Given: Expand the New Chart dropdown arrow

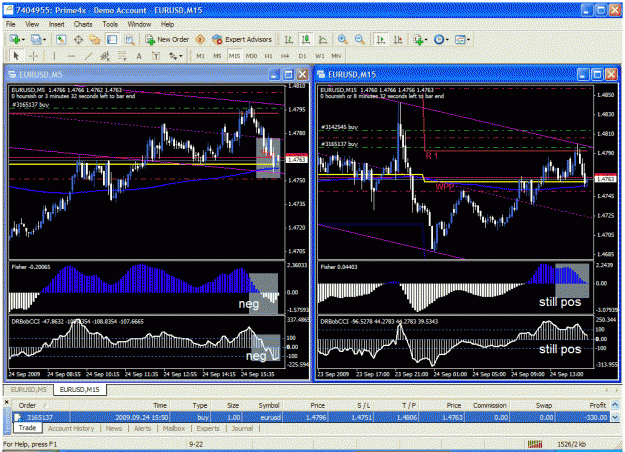Looking at the screenshot, I should (x=24, y=39).
